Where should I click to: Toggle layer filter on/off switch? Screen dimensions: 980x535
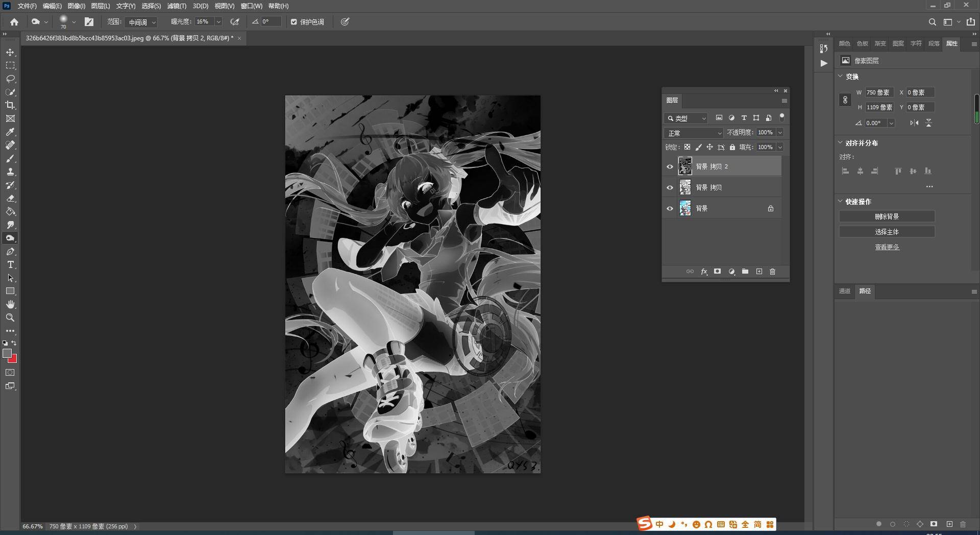point(781,117)
